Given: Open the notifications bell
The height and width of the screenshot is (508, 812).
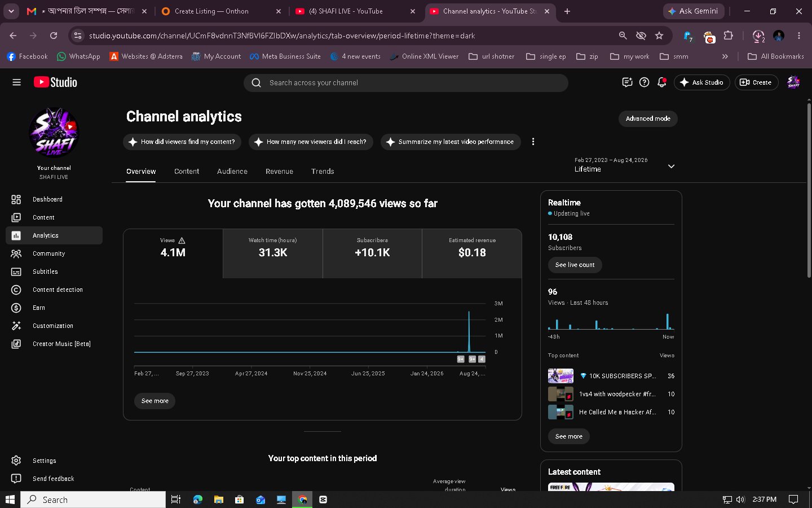Looking at the screenshot, I should coord(662,82).
